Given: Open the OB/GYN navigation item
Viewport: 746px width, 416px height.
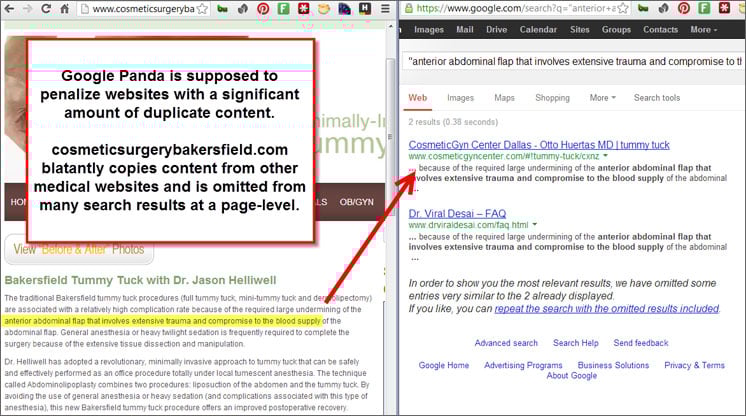Looking at the screenshot, I should pyautogui.click(x=356, y=202).
